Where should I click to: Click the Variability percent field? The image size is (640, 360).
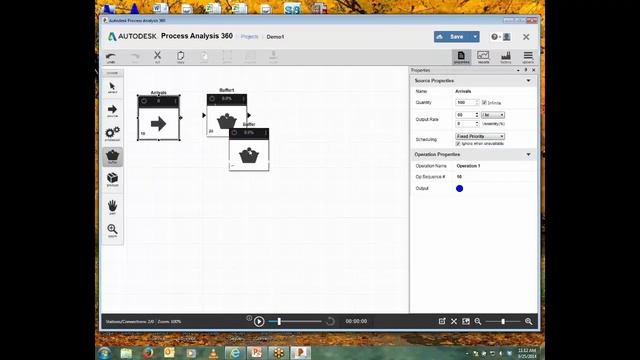[x=464, y=124]
